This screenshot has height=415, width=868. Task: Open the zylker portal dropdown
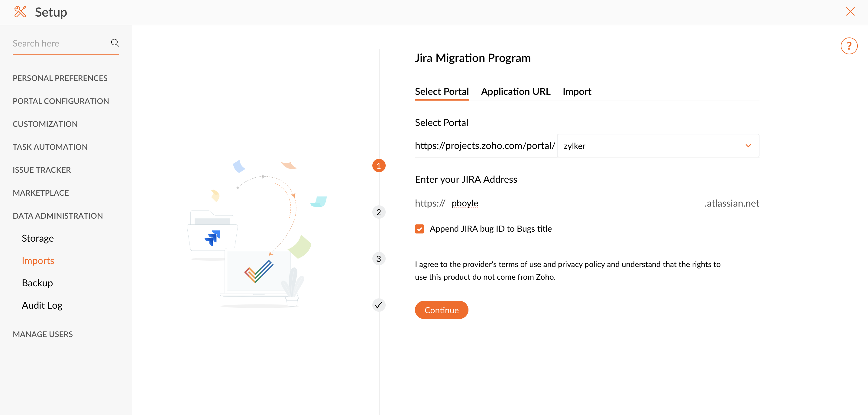[657, 146]
